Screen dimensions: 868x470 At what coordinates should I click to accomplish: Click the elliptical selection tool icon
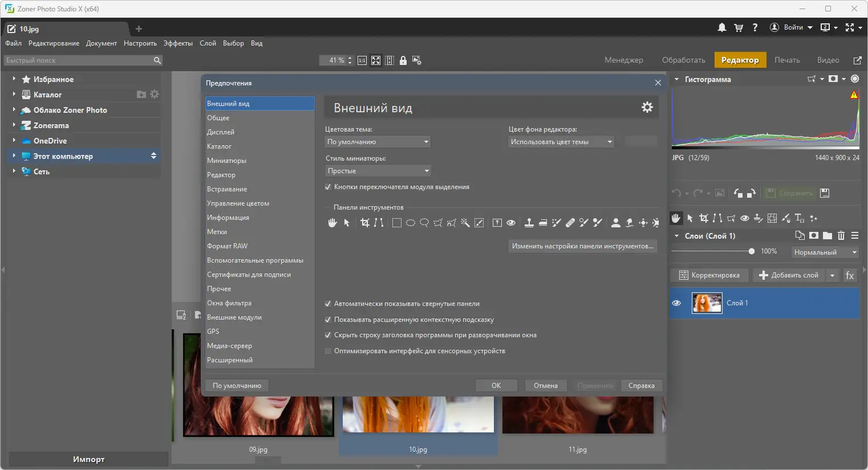[411, 223]
